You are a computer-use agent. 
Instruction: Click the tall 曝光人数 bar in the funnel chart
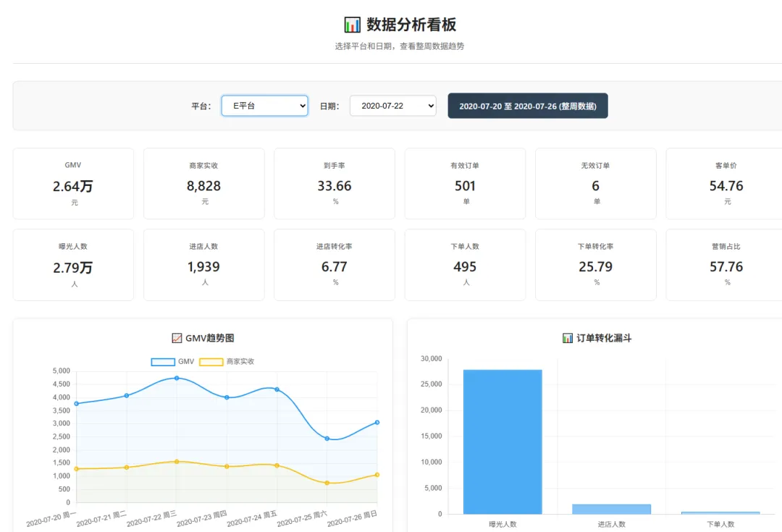point(503,442)
